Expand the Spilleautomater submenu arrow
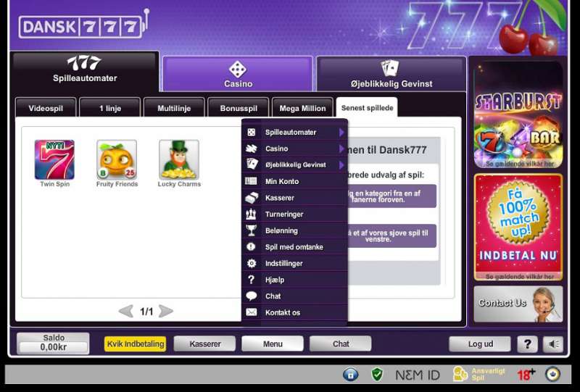The image size is (580, 392). coord(341,133)
